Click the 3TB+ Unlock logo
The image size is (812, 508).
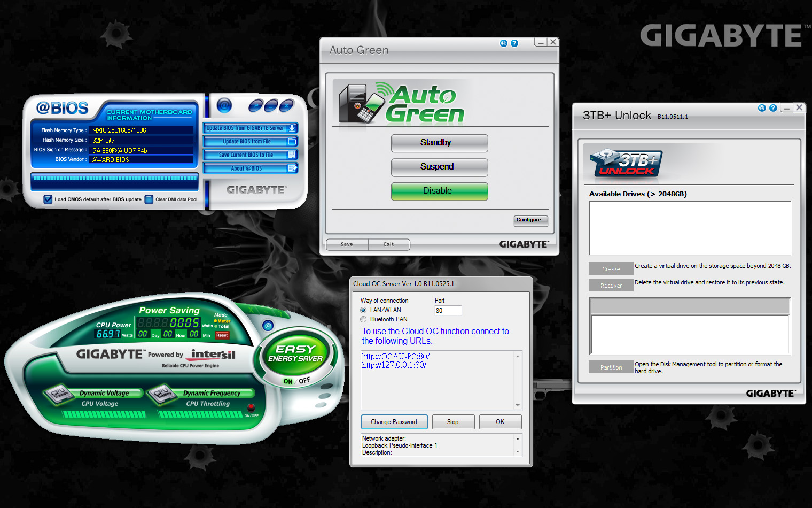pyautogui.click(x=626, y=164)
